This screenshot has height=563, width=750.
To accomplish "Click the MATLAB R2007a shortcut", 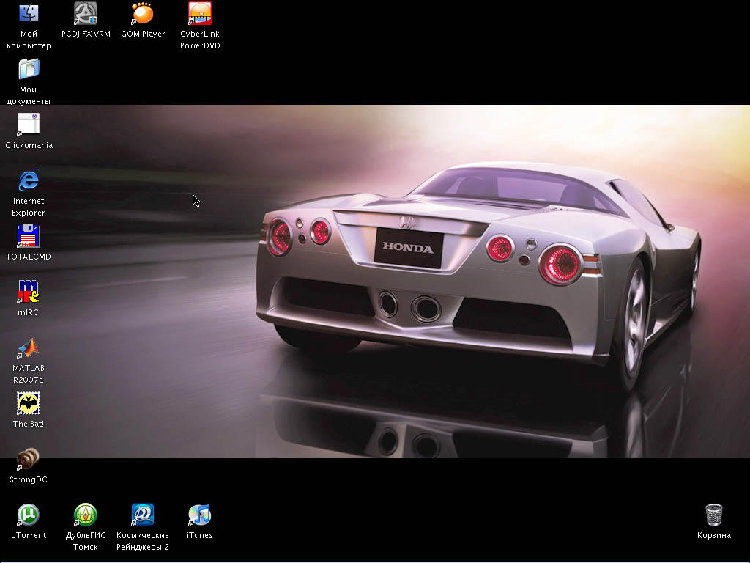I will [29, 348].
